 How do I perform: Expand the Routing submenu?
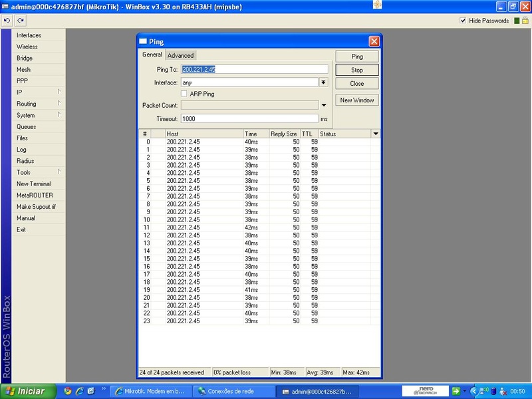pos(59,103)
